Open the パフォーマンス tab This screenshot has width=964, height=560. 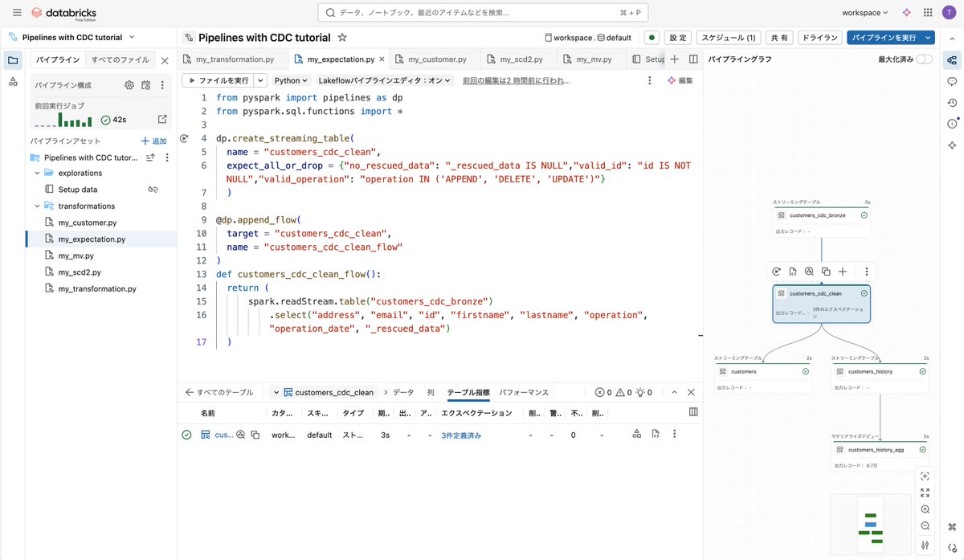click(x=524, y=392)
